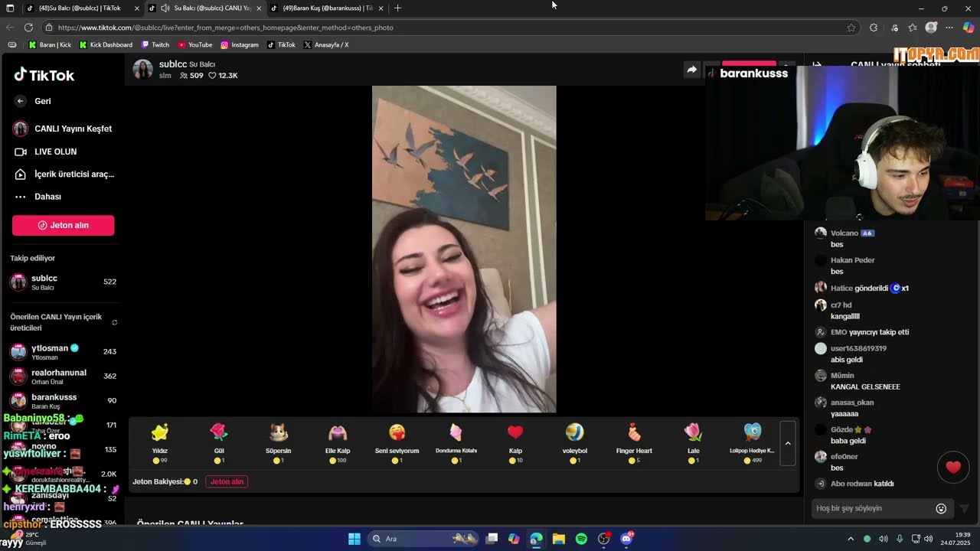The width and height of the screenshot is (980, 551).
Task: Send the Gül rose gift
Action: point(219,443)
